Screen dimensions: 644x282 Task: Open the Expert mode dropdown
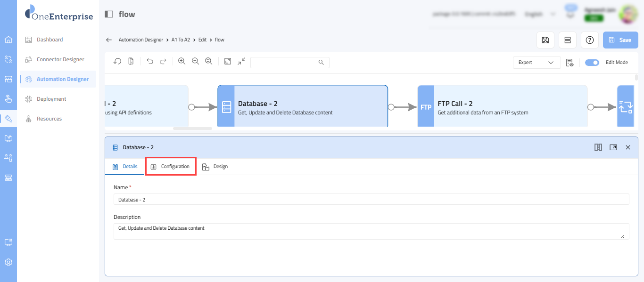coord(537,62)
